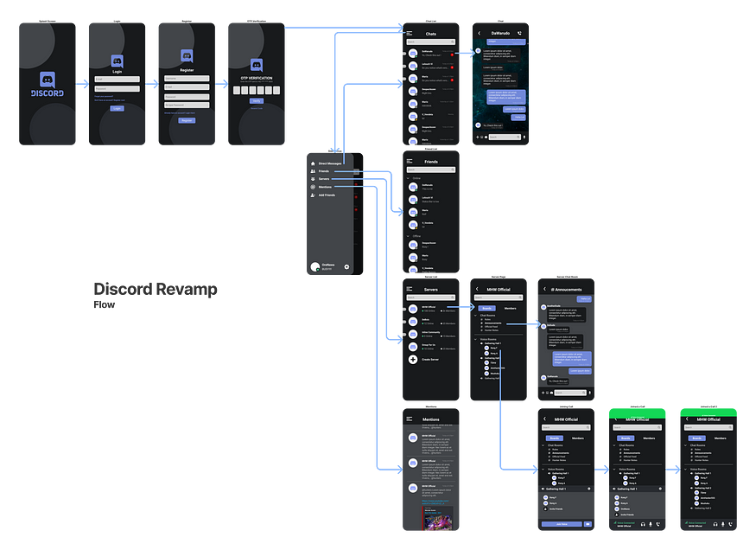Collapse Chat Rooms on rightmost joined-call screen
This screenshot has height=550, width=756.
click(686, 445)
